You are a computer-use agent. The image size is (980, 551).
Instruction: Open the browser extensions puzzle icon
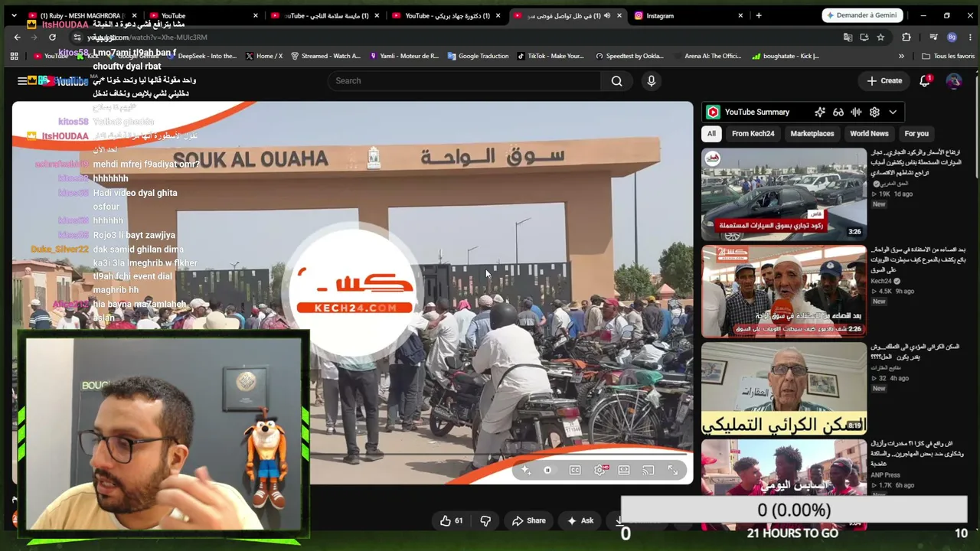[906, 37]
